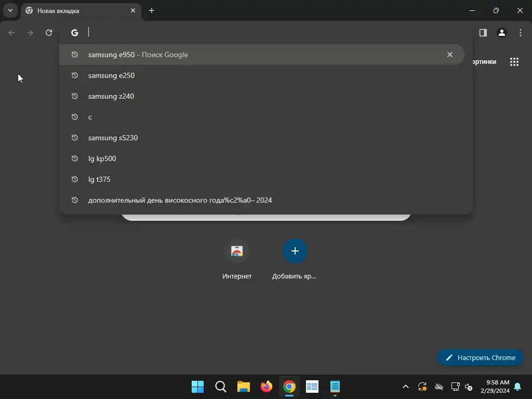Open the Google apps grid
The image size is (532, 399).
point(514,62)
